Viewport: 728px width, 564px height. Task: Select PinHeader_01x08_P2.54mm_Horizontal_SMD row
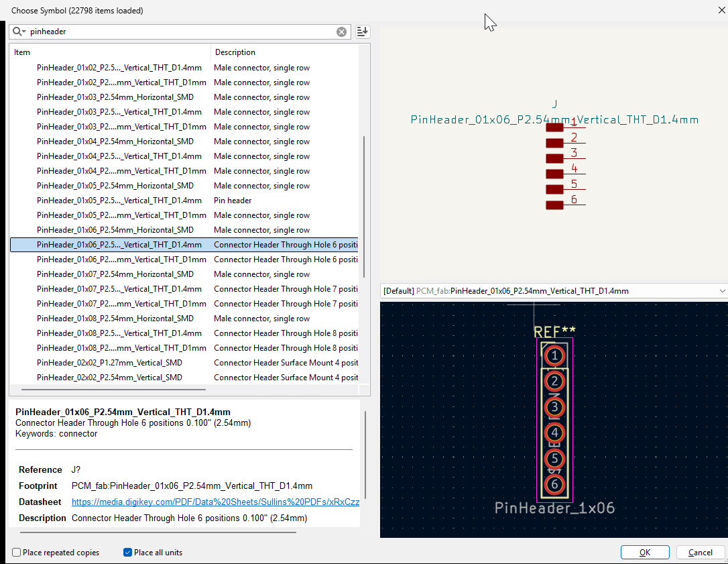pos(184,319)
